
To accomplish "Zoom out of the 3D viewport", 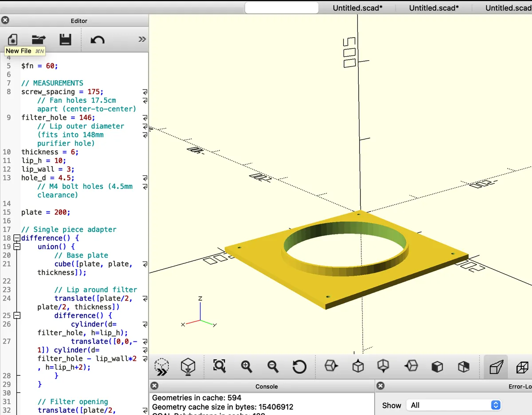I will coord(272,367).
